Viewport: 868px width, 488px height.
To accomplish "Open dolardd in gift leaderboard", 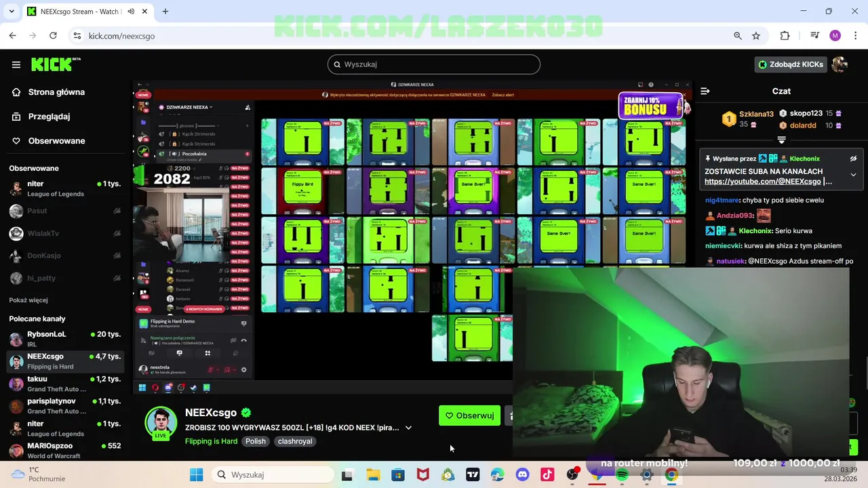I will (803, 125).
